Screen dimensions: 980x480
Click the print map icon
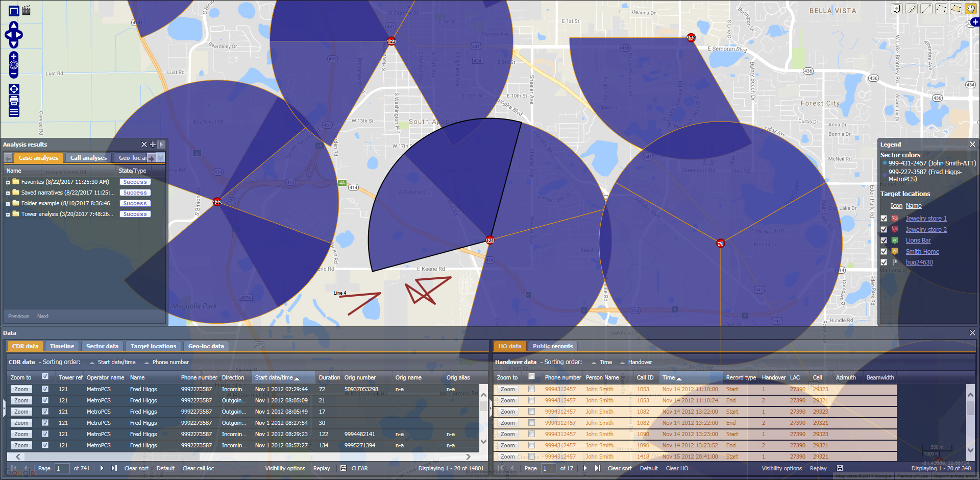(x=14, y=100)
